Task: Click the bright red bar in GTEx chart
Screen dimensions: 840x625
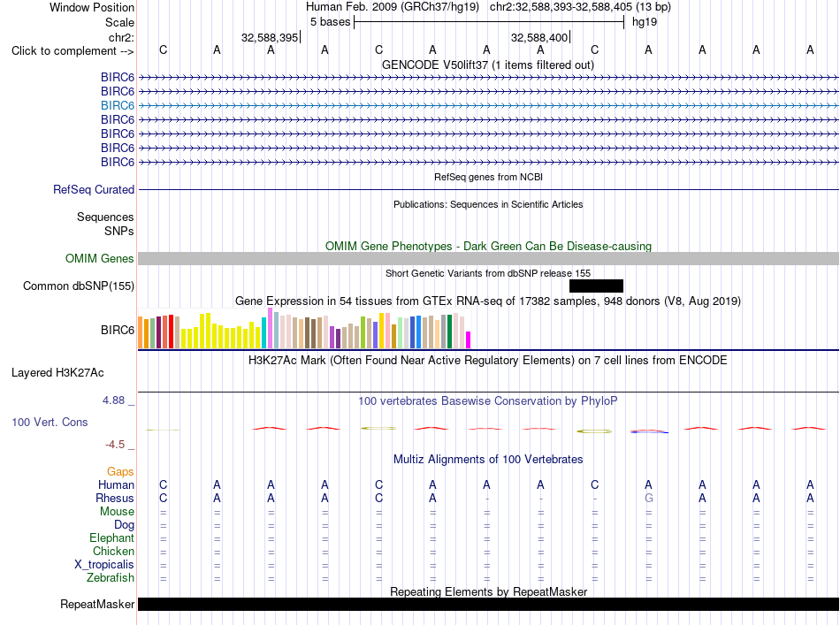Action: click(x=171, y=332)
